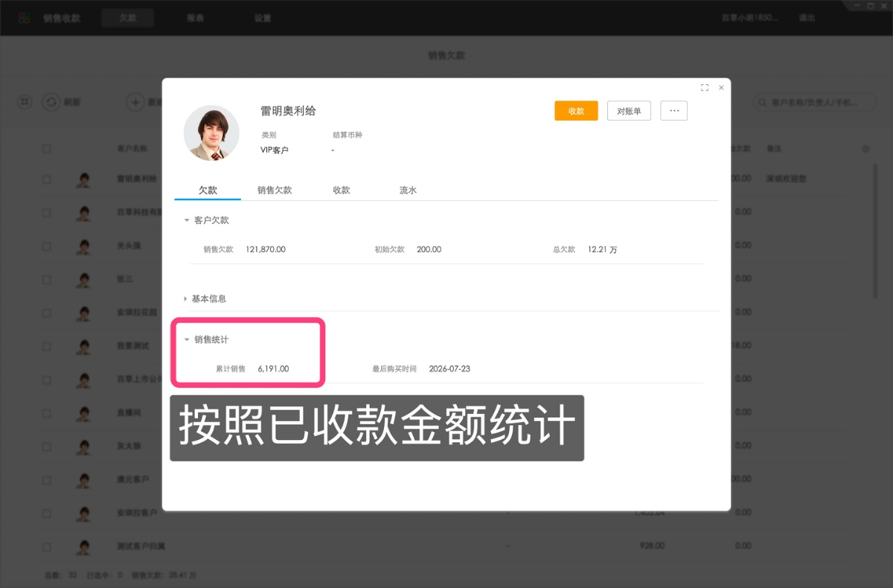This screenshot has height=588, width=893.
Task: Click the 刷新 refresh icon
Action: 51,102
